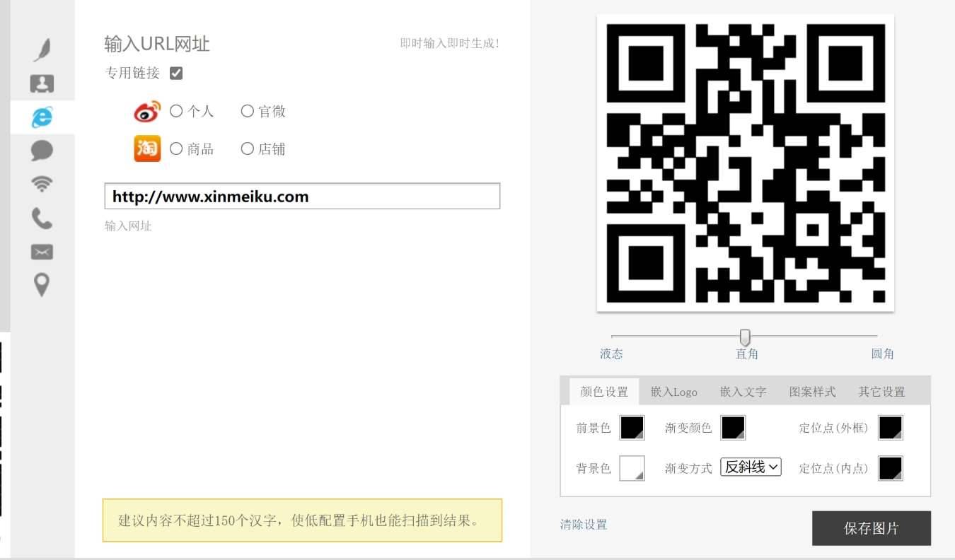Open the 其它设置 tab
Image resolution: width=955 pixels, height=560 pixels.
pos(881,391)
